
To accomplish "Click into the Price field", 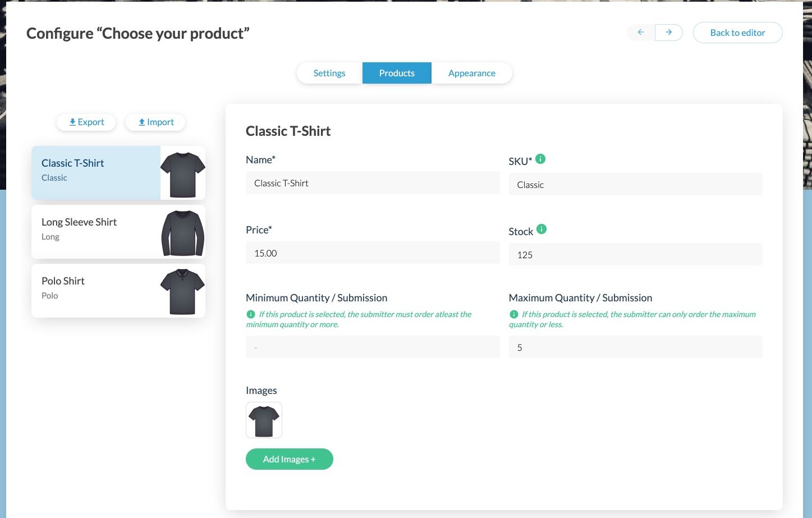I will point(373,253).
